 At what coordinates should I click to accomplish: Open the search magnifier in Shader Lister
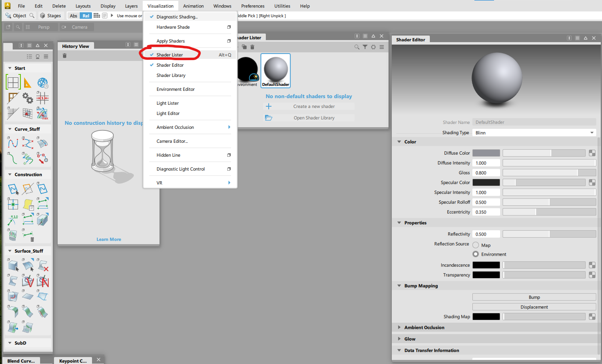357,47
